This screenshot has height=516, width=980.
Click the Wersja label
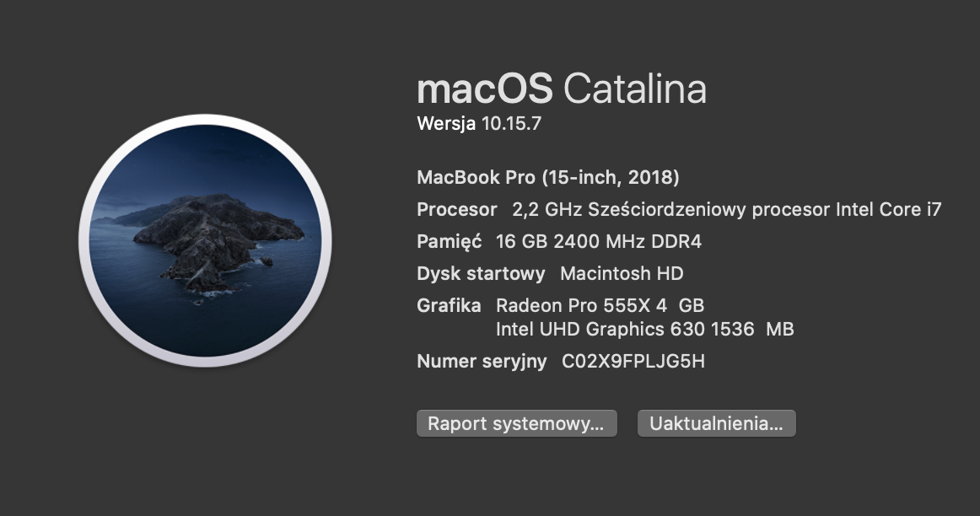pos(446,124)
